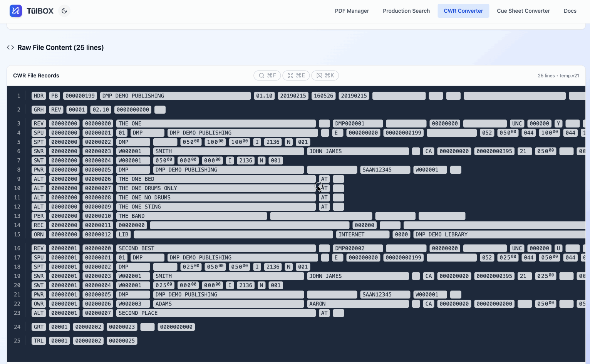Viewport: 590px width, 364px height.
Task: Click the HDR record type tag
Action: click(x=39, y=96)
